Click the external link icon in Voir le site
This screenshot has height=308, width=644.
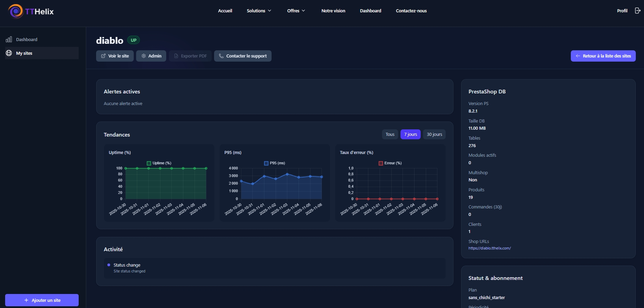[103, 56]
